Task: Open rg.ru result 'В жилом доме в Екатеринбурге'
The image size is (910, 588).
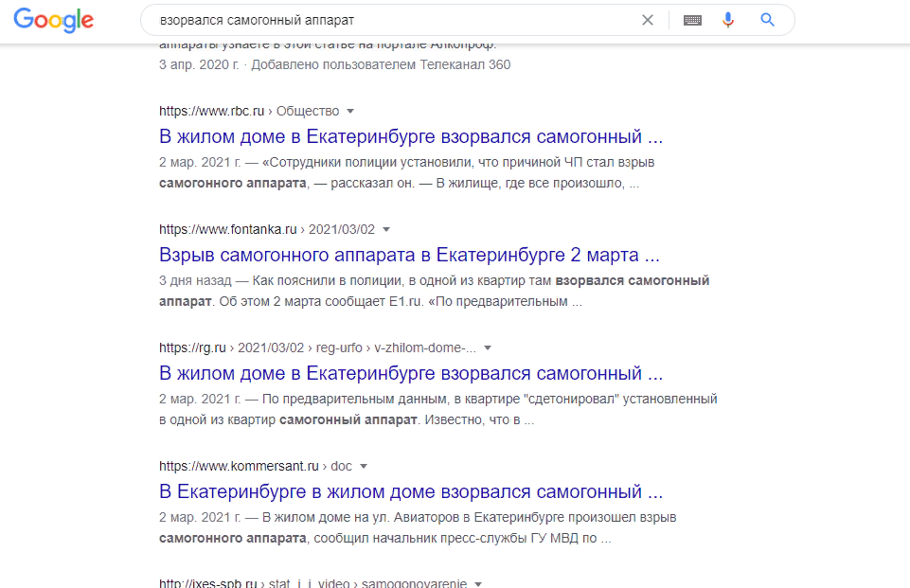Action: 411,373
